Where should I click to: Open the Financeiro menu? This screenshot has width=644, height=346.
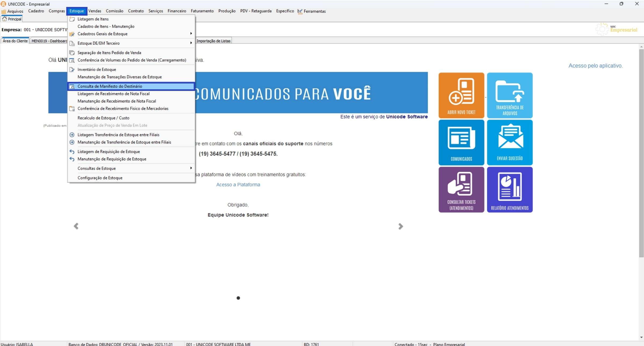(x=177, y=11)
